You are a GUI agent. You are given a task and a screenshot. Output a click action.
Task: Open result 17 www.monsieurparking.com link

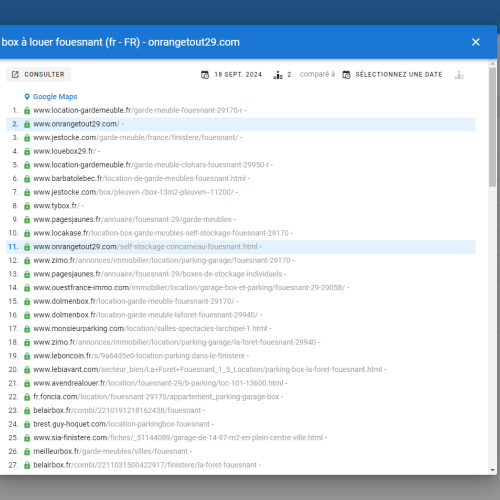(150, 329)
